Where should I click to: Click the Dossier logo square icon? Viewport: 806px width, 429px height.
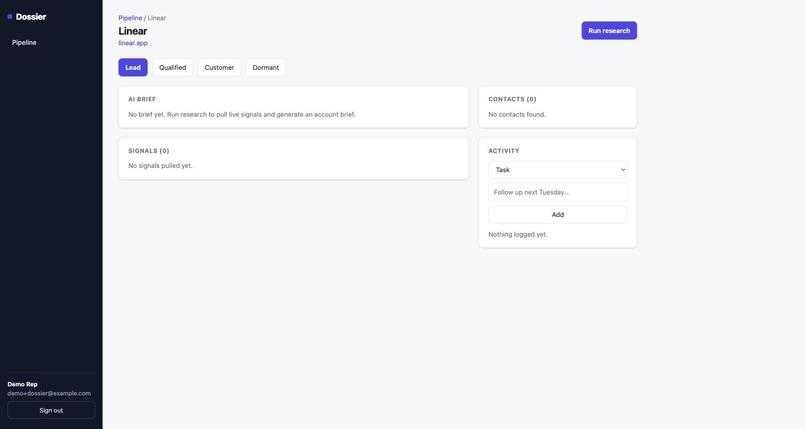[x=10, y=17]
